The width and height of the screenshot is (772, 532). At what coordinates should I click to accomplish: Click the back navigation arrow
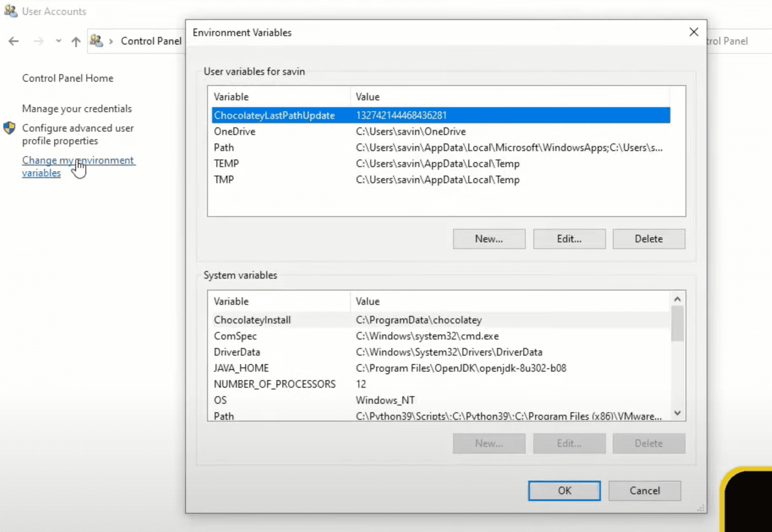point(14,41)
